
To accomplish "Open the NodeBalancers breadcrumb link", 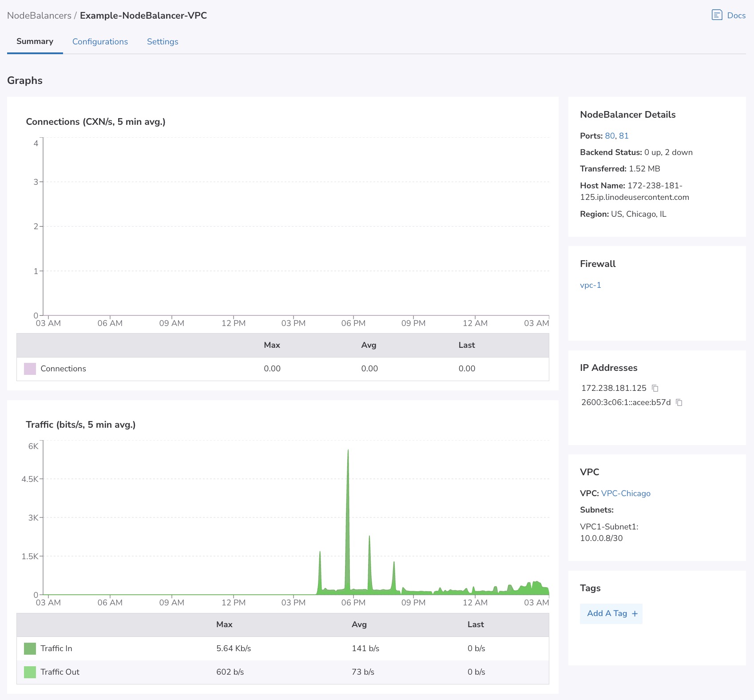I will click(39, 16).
